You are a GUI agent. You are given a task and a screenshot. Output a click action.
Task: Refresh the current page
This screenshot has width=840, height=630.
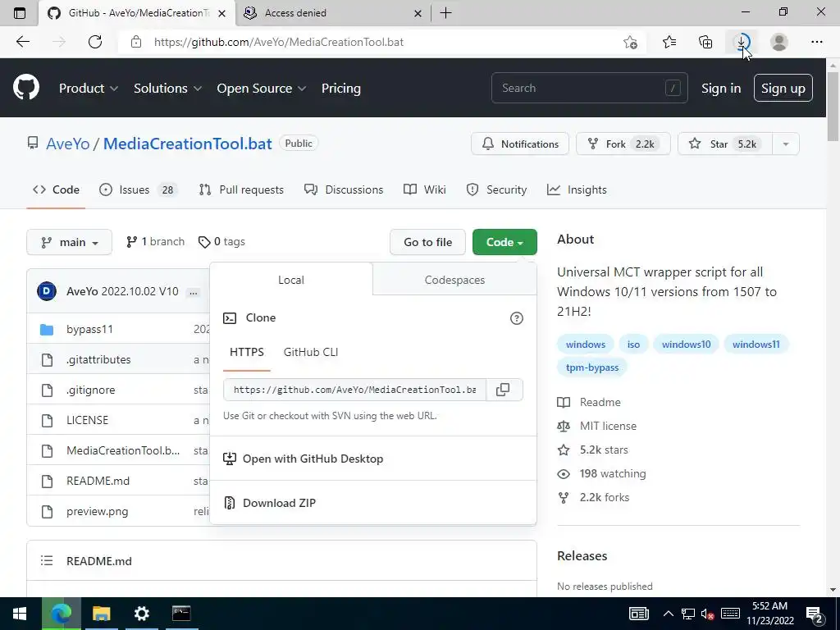tap(95, 42)
